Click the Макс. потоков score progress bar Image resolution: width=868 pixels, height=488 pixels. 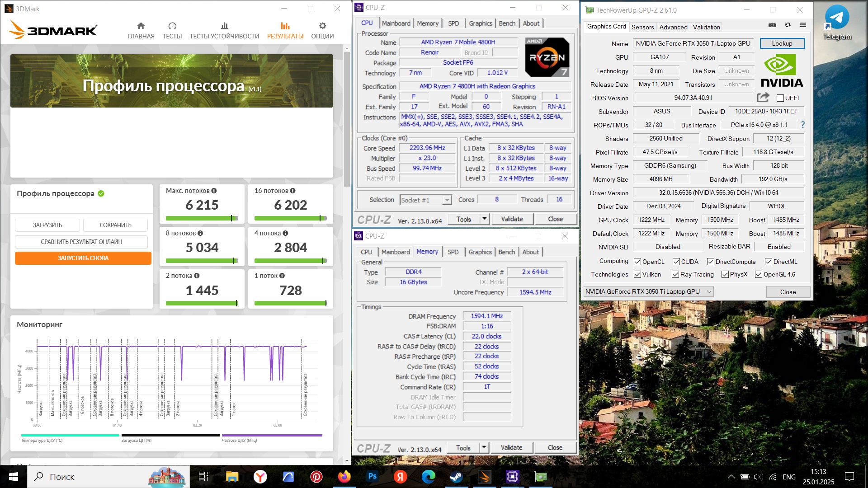coord(202,218)
